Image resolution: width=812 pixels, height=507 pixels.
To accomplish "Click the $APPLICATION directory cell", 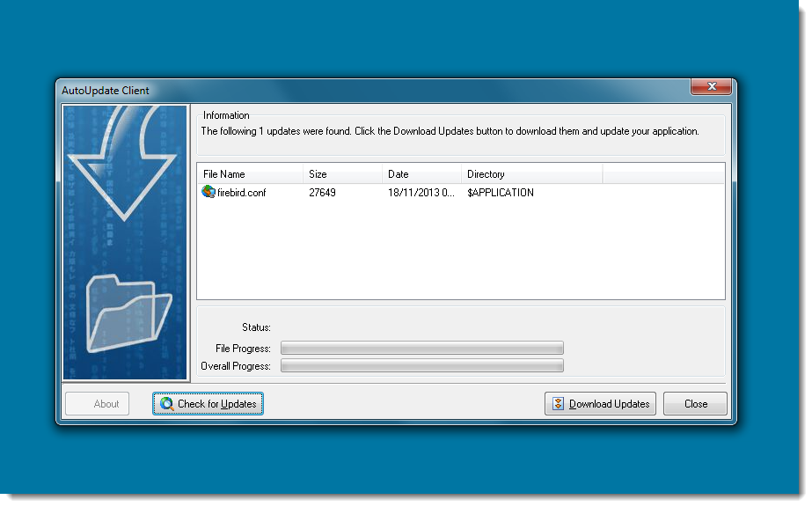I will [x=501, y=193].
